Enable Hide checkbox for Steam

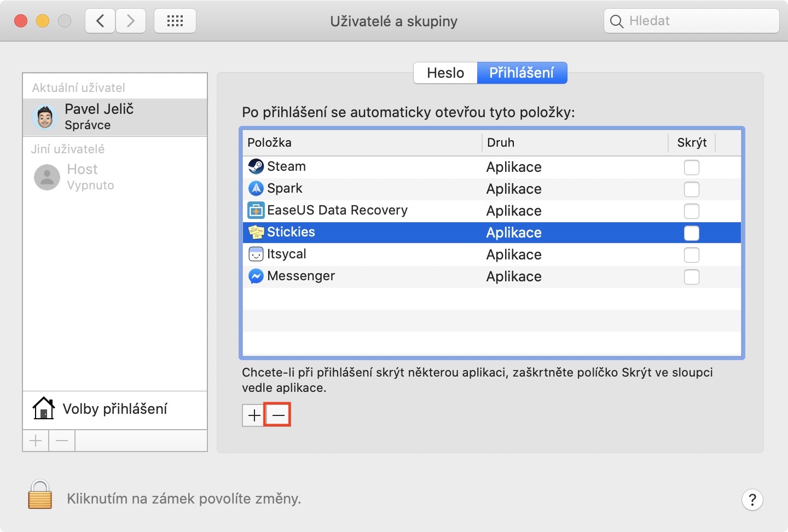(691, 167)
